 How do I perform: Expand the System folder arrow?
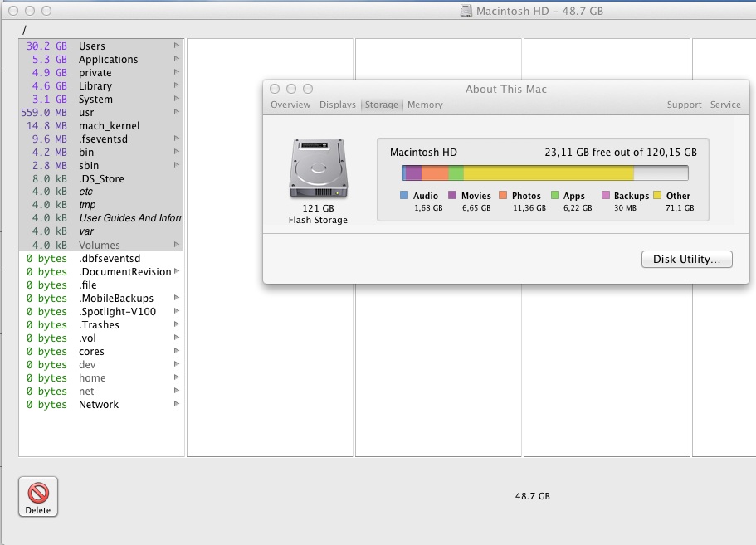pyautogui.click(x=177, y=99)
